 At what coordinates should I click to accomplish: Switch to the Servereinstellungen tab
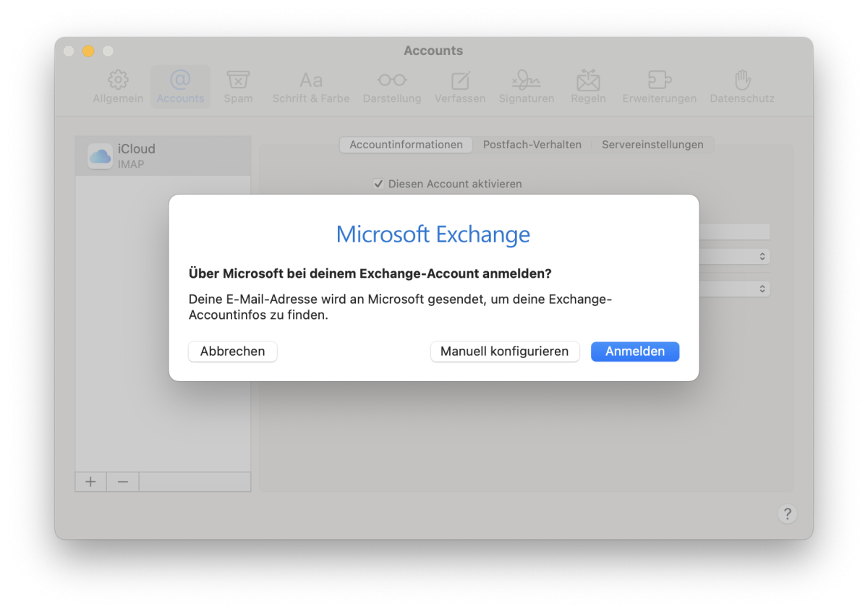(x=652, y=145)
